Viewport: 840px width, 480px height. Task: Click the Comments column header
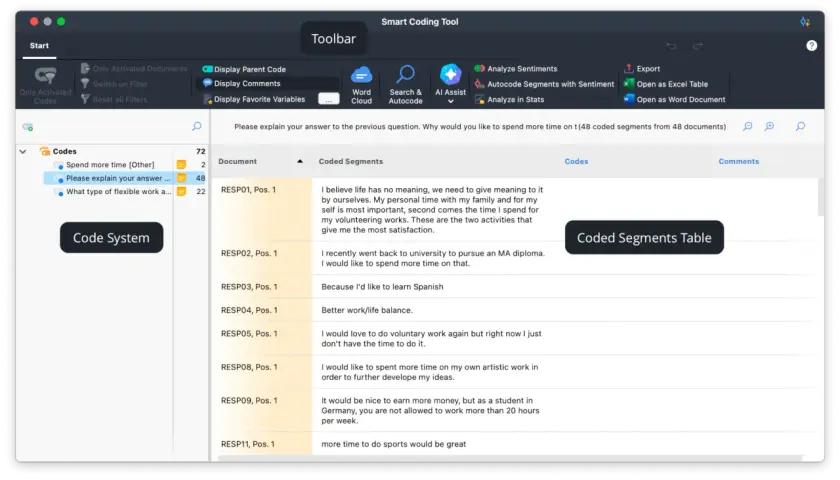click(738, 161)
